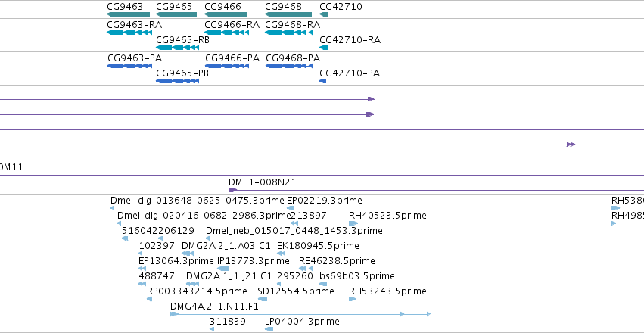
Task: Select the SD12554.5prime EST block
Action: point(263,299)
